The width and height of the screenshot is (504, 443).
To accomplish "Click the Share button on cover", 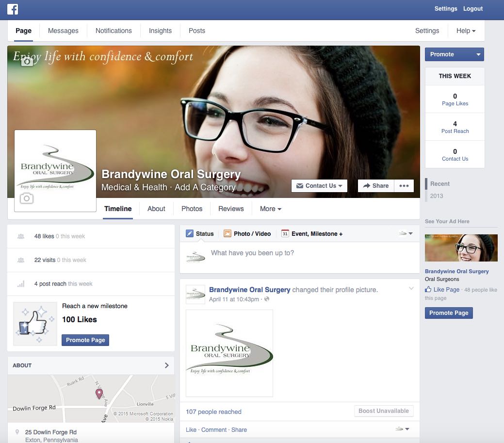I will tap(376, 186).
